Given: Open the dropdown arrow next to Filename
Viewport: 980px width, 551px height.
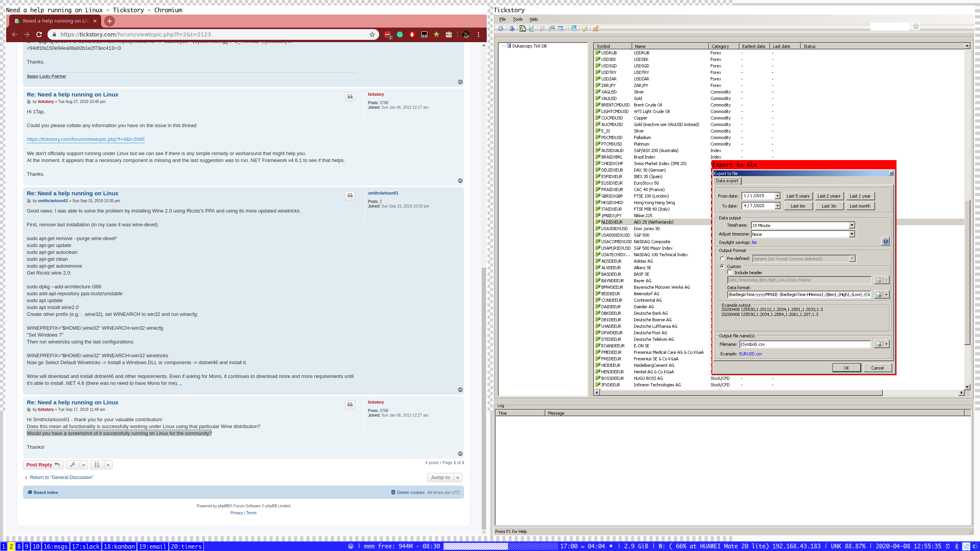Looking at the screenshot, I should tap(886, 344).
